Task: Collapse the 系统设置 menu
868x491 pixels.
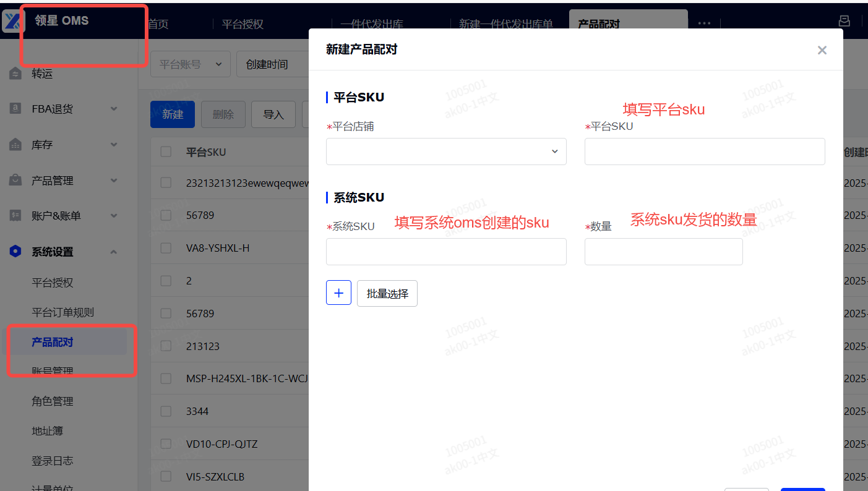Action: 114,252
